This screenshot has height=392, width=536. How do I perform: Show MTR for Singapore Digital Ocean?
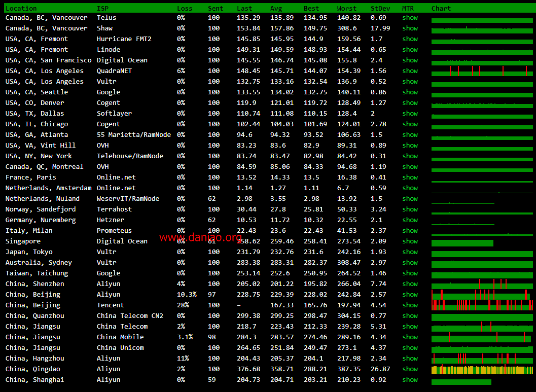coord(410,241)
